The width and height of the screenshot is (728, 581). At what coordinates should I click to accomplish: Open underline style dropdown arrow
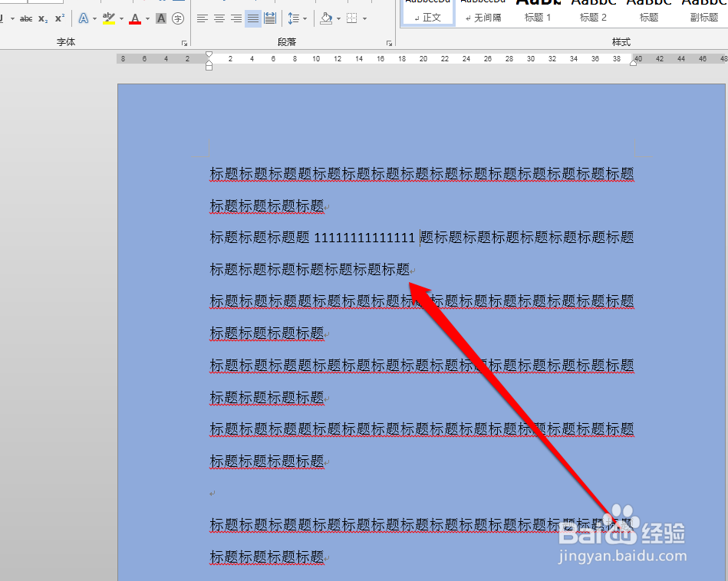tap(12, 19)
